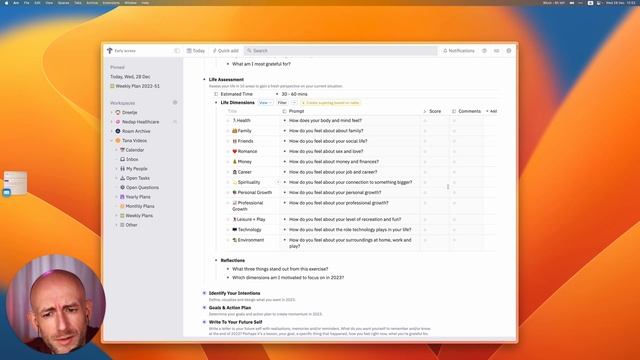This screenshot has width=640, height=360.
Task: Collapse the Tana Videos workspace
Action: pyautogui.click(x=112, y=140)
